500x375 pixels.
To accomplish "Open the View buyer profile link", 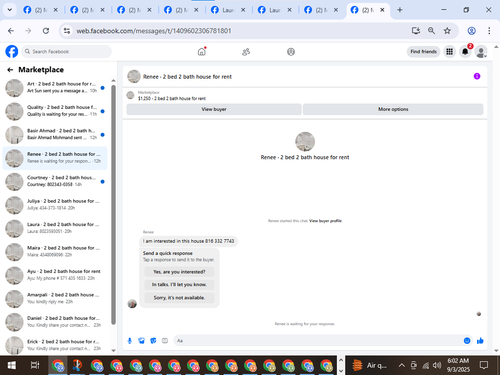I will coord(325,221).
